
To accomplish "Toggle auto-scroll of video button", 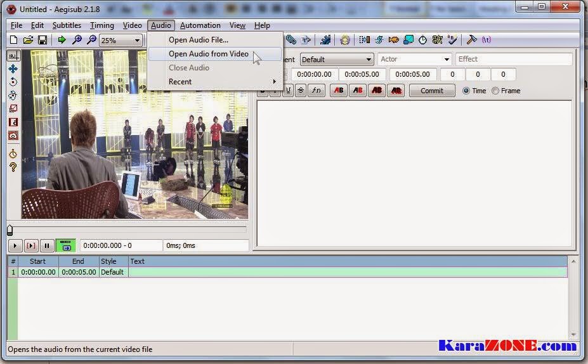I will click(x=65, y=246).
